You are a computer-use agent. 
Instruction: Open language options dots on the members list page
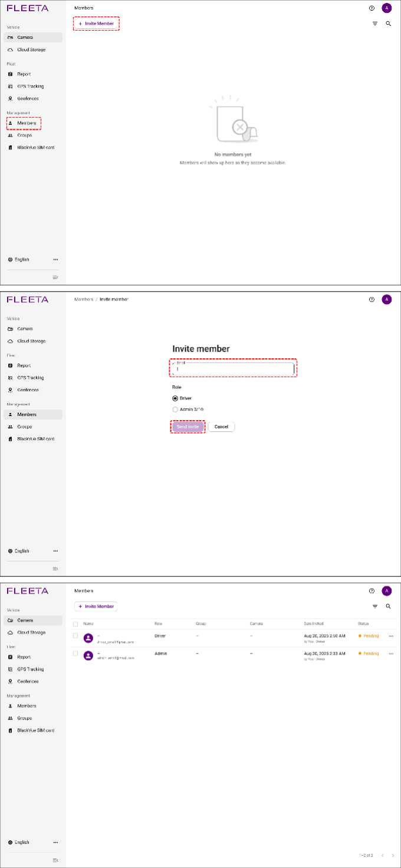(55, 842)
